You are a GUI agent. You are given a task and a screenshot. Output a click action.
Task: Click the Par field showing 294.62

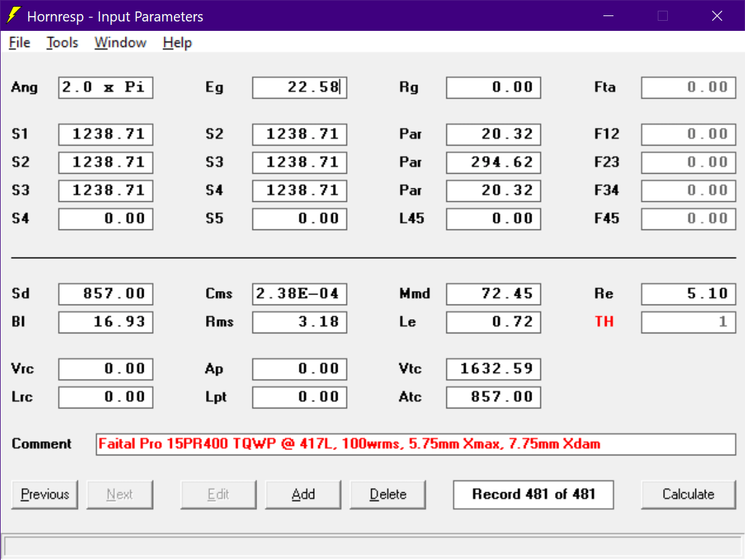coord(494,162)
